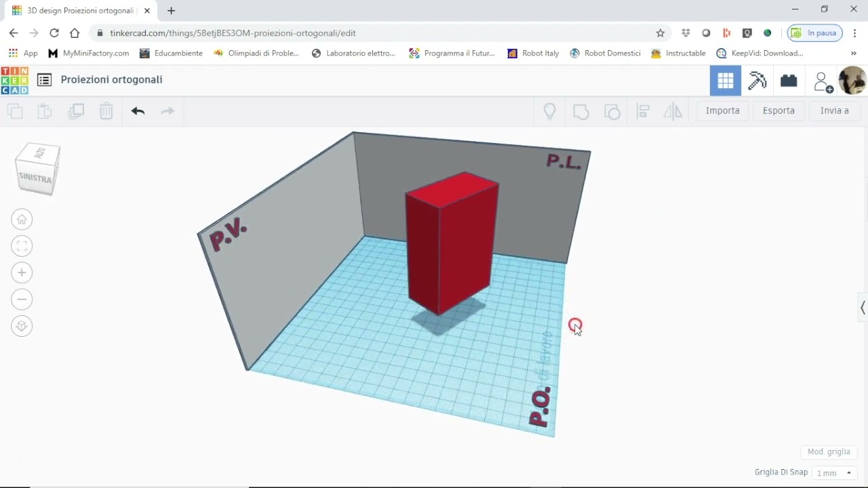Viewport: 868px width, 488px height.
Task: Zoom in with plus button
Action: (22, 272)
